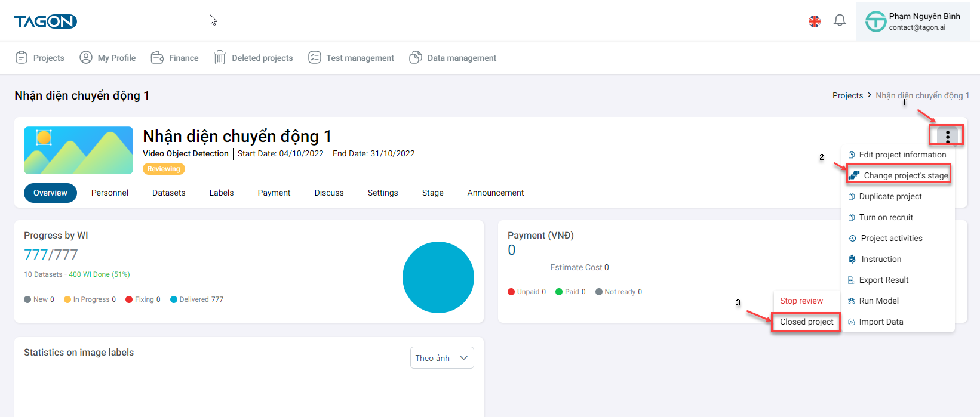Click the Test management icon
This screenshot has height=417, width=980.
pyautogui.click(x=315, y=58)
